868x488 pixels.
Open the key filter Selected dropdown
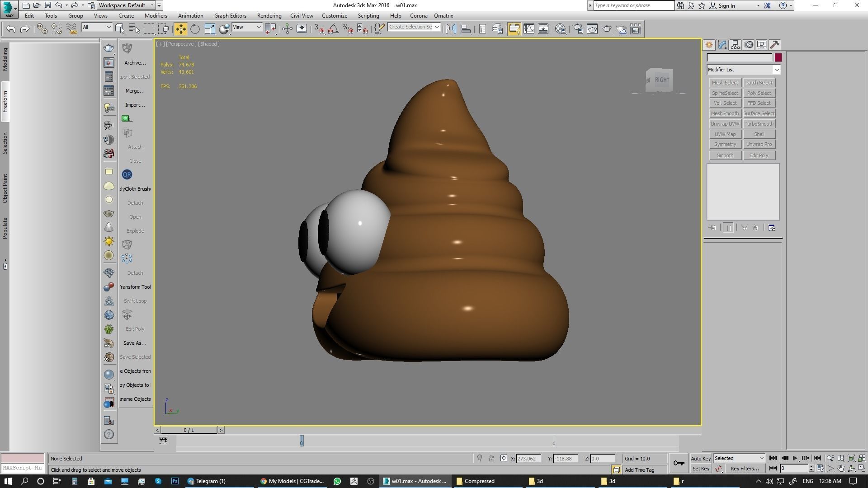pos(739,458)
